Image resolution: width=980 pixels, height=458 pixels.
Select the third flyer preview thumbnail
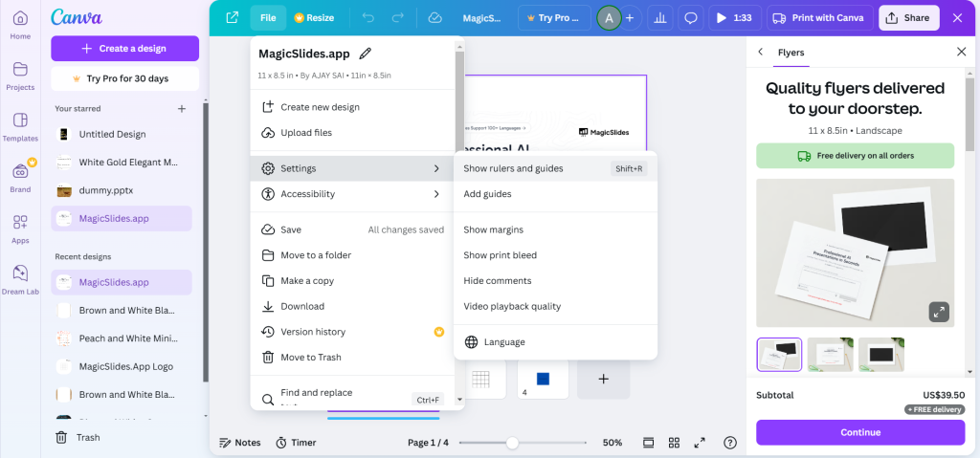[881, 355]
